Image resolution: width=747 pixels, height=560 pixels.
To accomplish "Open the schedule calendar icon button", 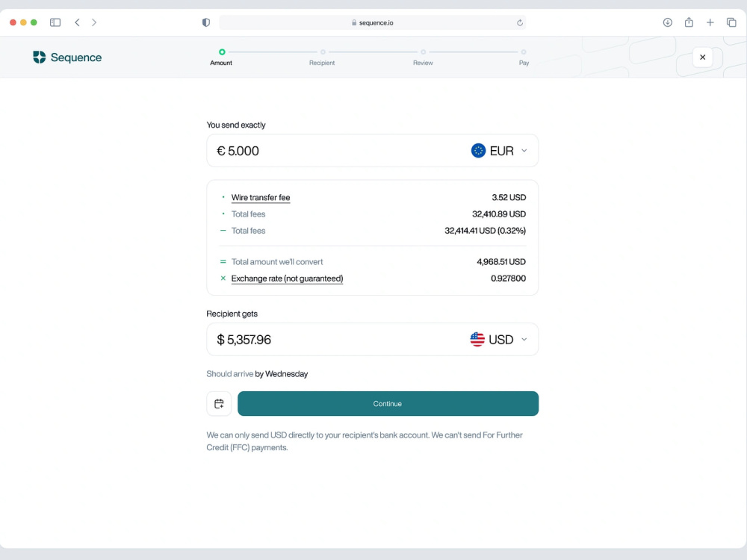I will [219, 403].
